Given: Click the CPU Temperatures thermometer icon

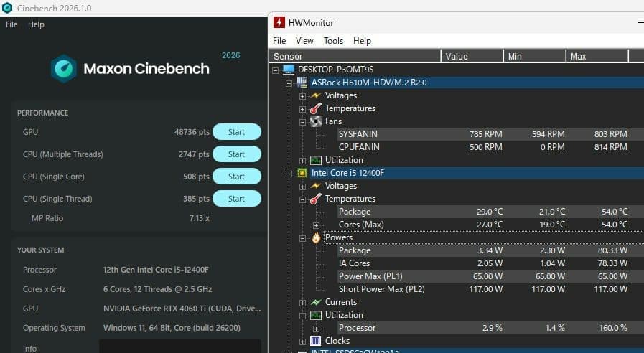Looking at the screenshot, I should click(315, 199).
